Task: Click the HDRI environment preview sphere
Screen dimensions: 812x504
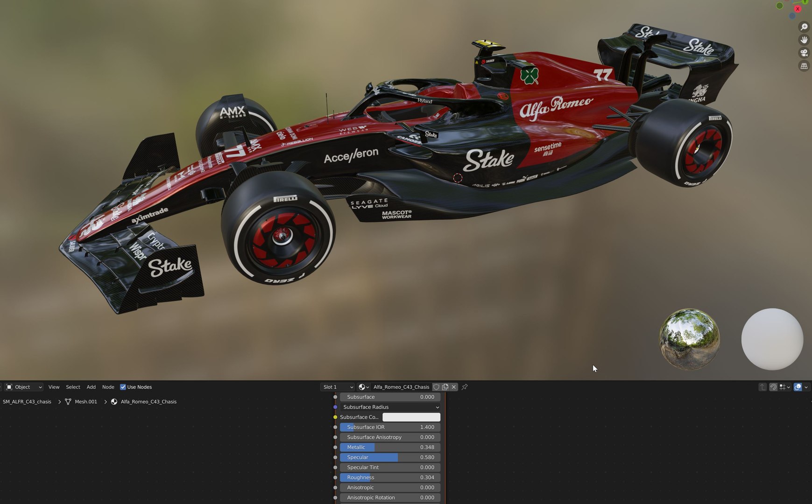Action: [689, 339]
